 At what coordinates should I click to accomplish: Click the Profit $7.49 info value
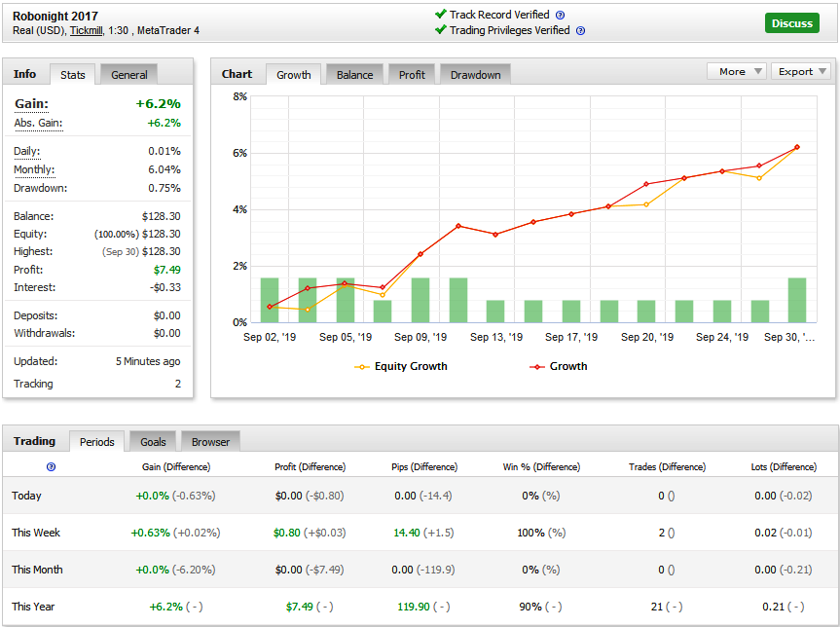tap(167, 270)
